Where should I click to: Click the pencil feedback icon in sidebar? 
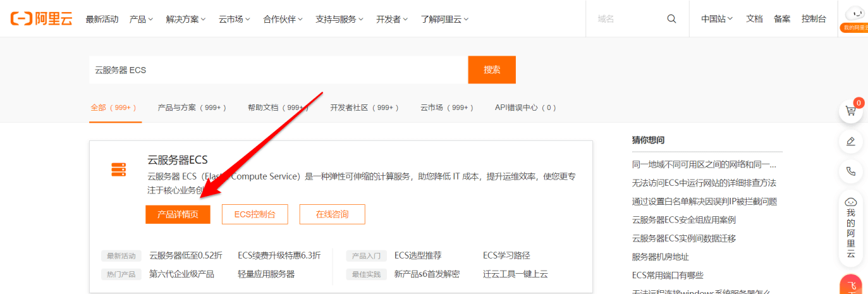[850, 141]
